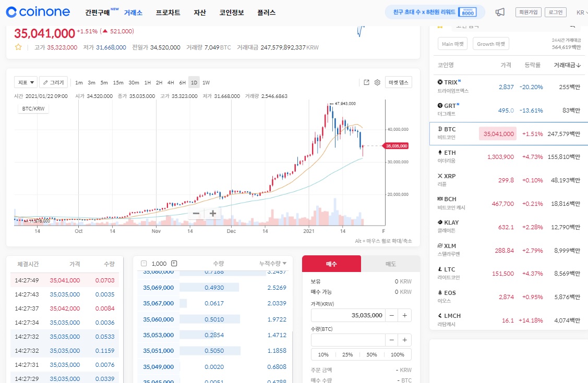Viewport: 588px width, 383px height.
Task: Increase the price (KRW) value
Action: tap(405, 315)
